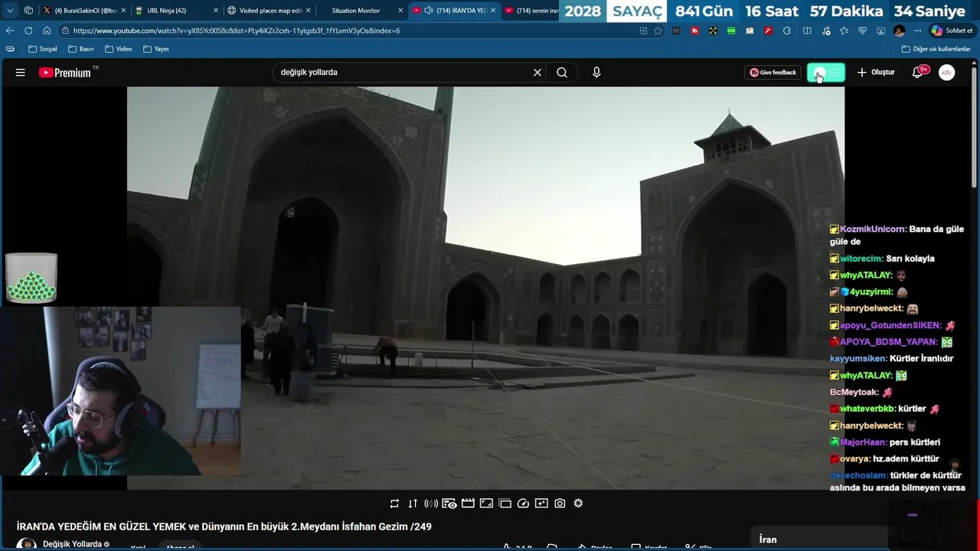Click the eye list visibility icon

point(449,504)
